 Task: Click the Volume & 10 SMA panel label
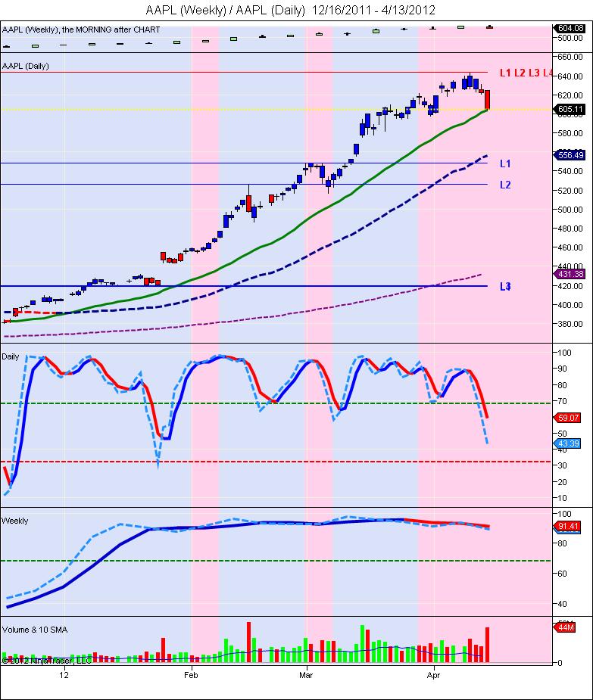click(x=35, y=630)
